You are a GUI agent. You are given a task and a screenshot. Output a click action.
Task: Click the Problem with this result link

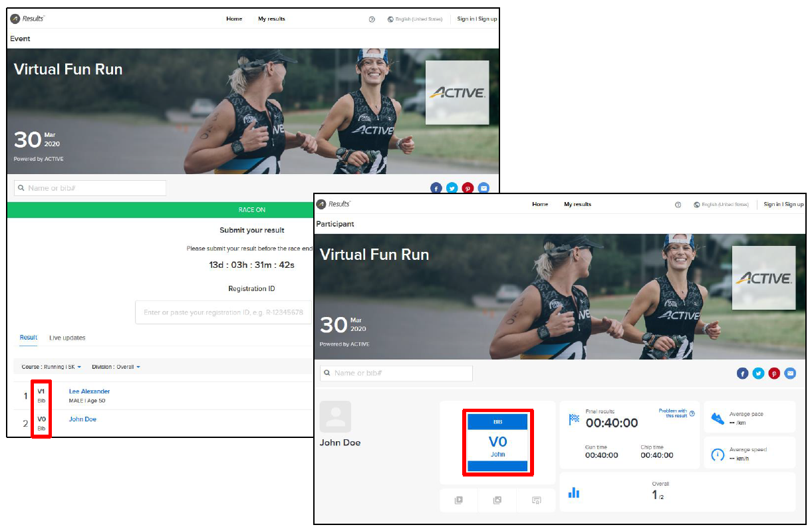[673, 413]
